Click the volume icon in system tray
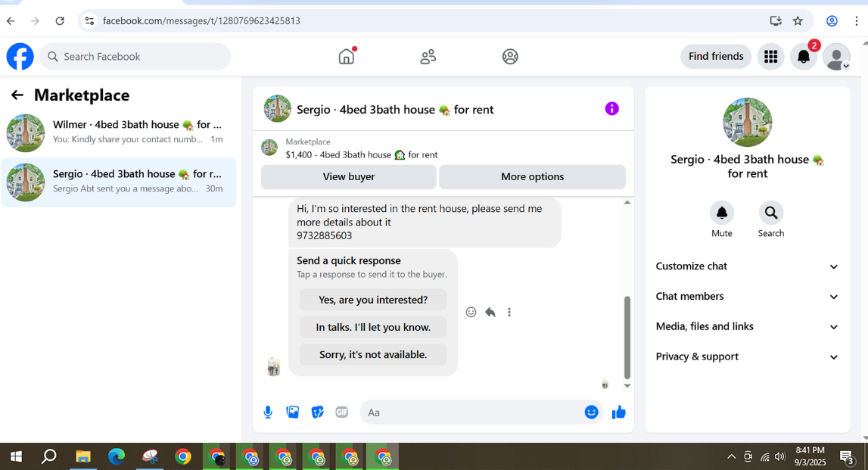Viewport: 868px width, 470px height. coord(780,456)
